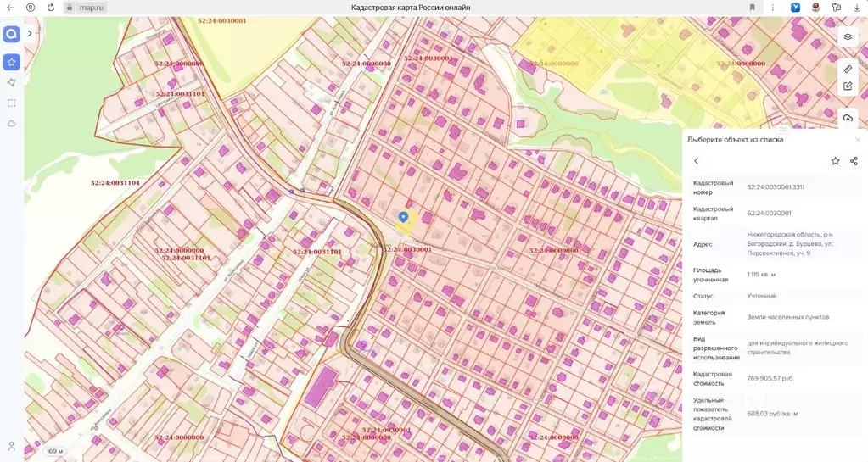Screen dimensions: 868x462
Task: Open the map layers button
Action: pos(848,37)
